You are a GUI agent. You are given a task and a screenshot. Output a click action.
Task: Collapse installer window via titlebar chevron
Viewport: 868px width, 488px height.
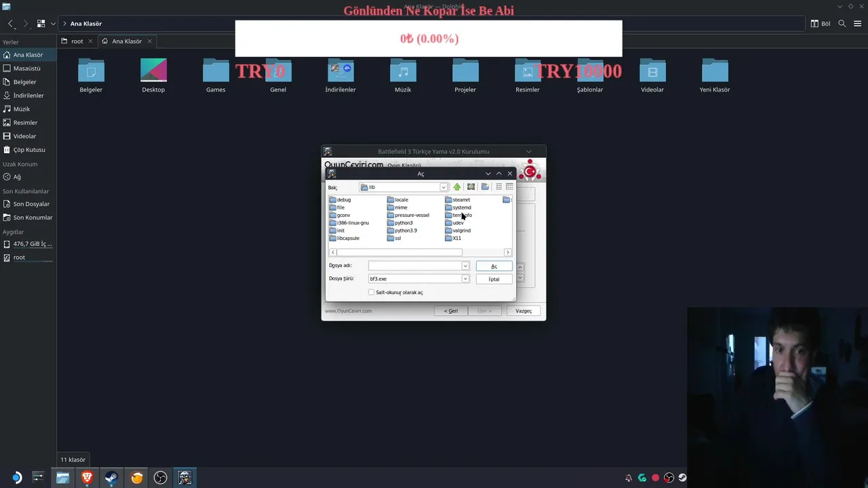(529, 151)
